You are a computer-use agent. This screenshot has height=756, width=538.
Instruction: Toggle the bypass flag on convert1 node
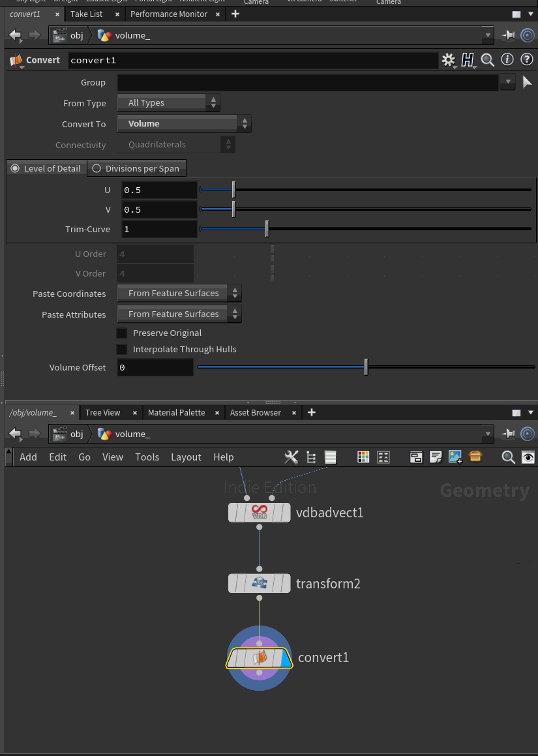click(x=233, y=659)
